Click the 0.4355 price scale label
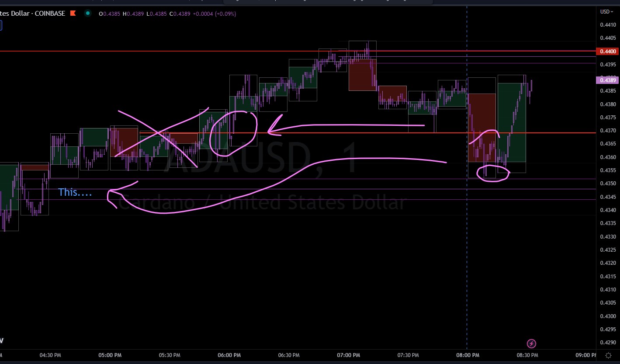The width and height of the screenshot is (620, 364). coord(608,170)
